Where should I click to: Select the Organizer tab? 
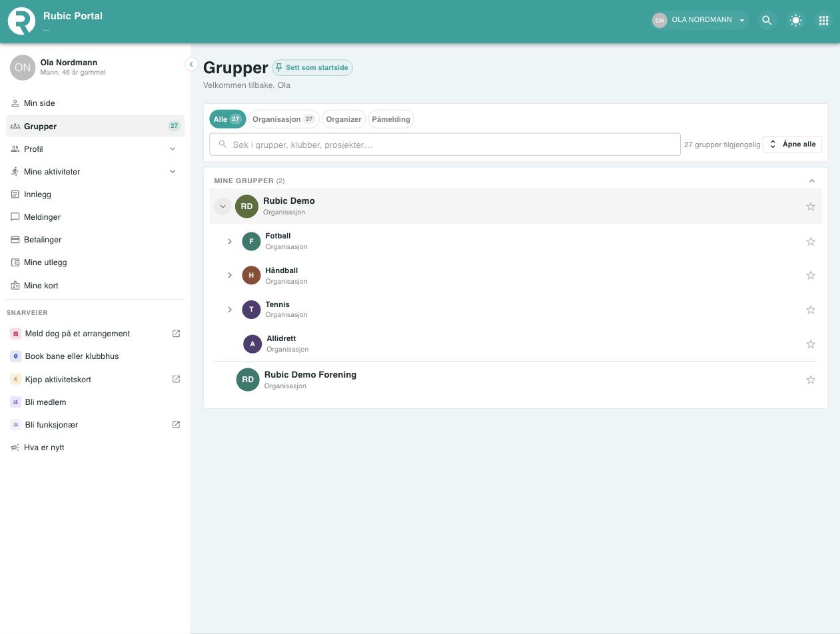tap(344, 119)
